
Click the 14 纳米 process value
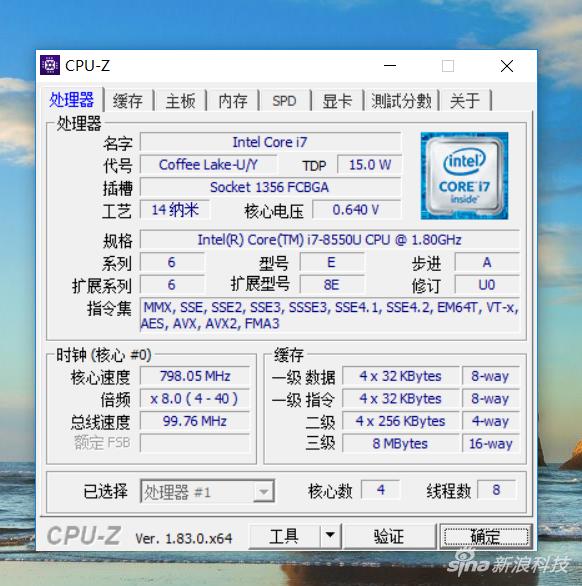[175, 210]
